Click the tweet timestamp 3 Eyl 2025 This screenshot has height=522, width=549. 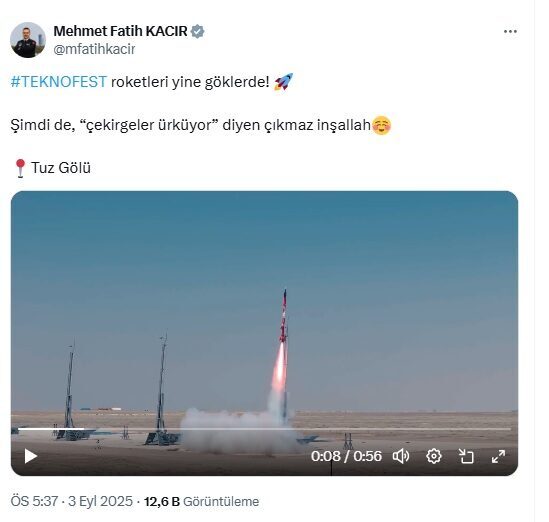click(x=100, y=501)
